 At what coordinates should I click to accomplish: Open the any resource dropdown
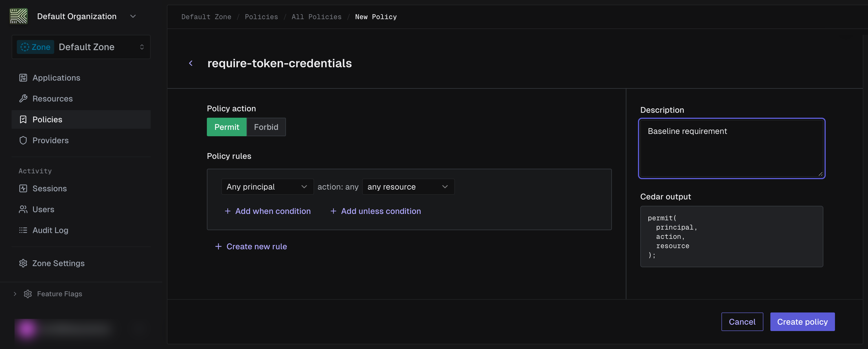tap(408, 186)
